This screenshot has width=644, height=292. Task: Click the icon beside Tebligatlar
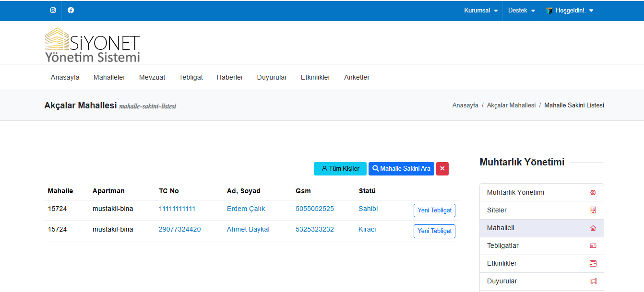click(593, 246)
